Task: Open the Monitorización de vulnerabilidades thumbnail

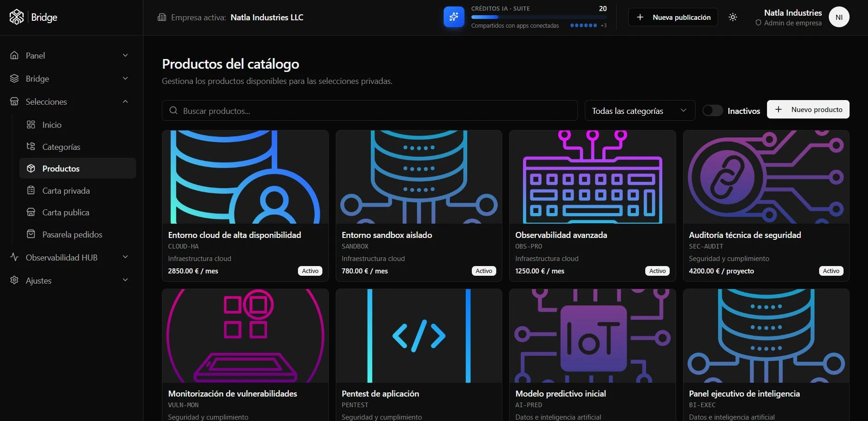Action: pyautogui.click(x=245, y=336)
